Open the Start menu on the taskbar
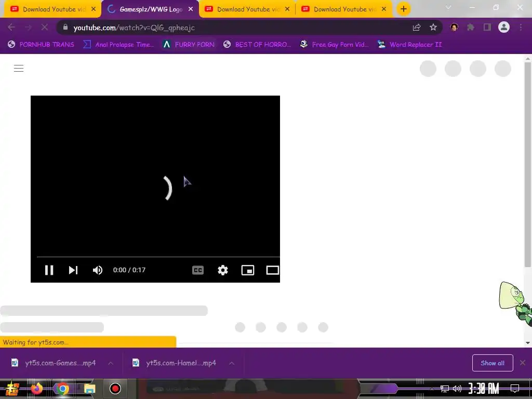Screen dimensions: 532x399 (x=12, y=389)
